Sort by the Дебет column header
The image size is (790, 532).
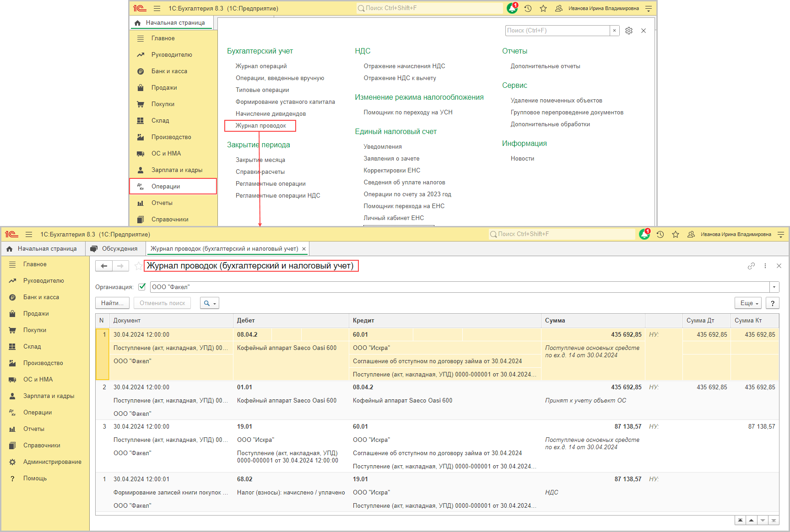pos(291,321)
